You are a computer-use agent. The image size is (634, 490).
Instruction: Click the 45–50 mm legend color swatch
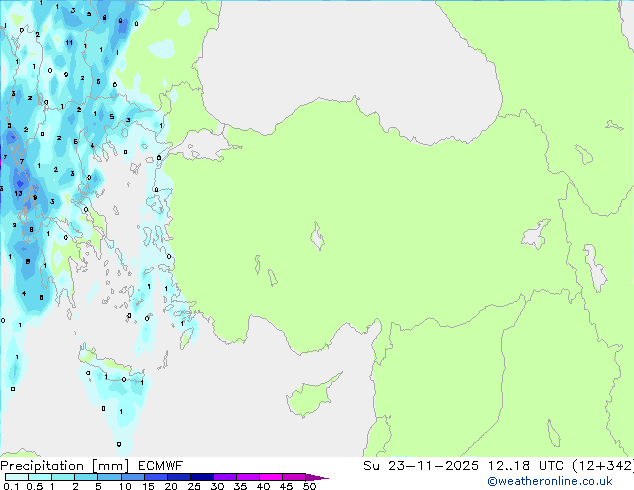[294, 477]
